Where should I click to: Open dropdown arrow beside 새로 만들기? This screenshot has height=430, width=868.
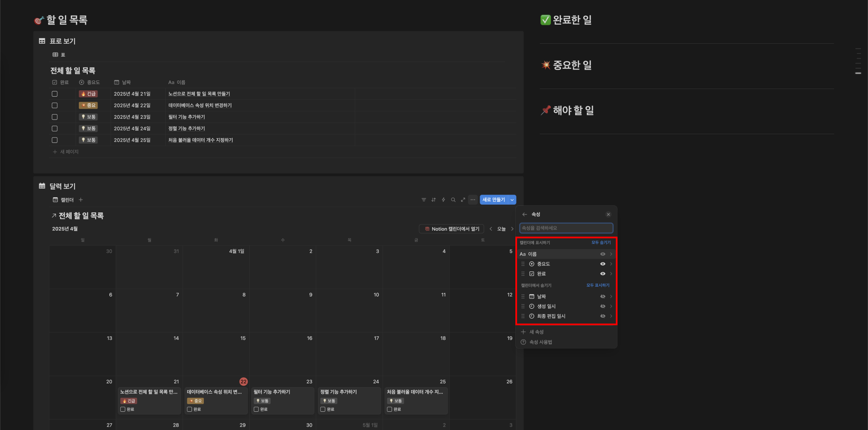[512, 200]
